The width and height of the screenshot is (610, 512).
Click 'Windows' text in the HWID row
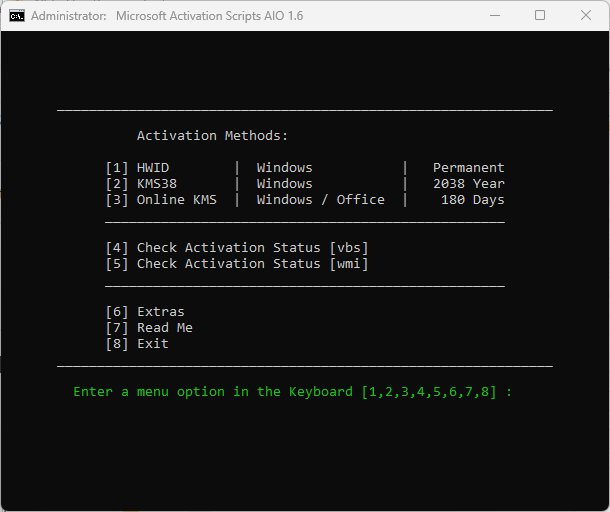tap(284, 168)
